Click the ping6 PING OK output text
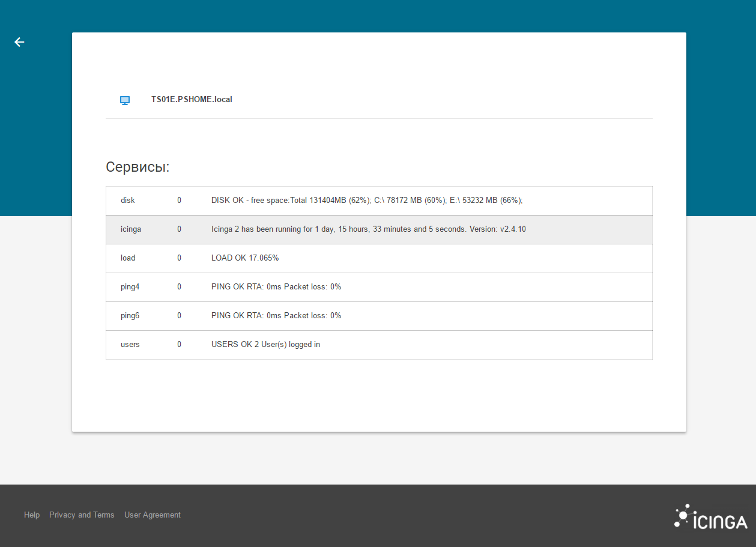 (x=276, y=316)
